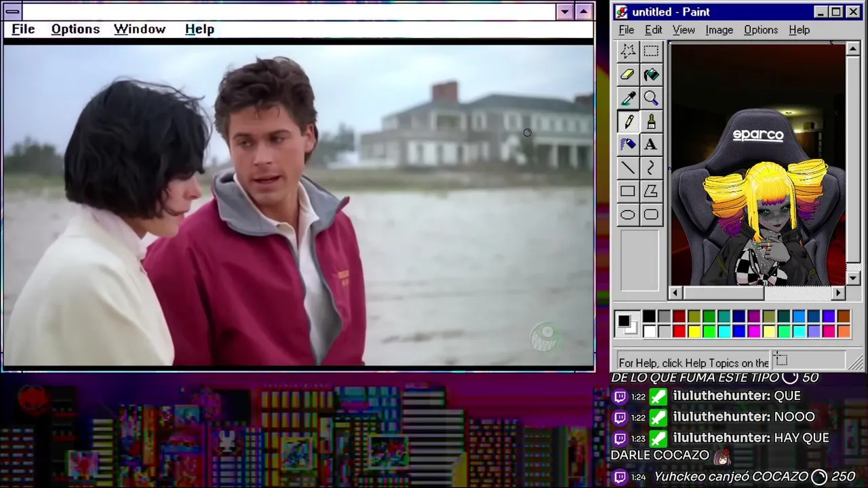The image size is (868, 488).
Task: Minimize the Paint window
Action: click(821, 12)
